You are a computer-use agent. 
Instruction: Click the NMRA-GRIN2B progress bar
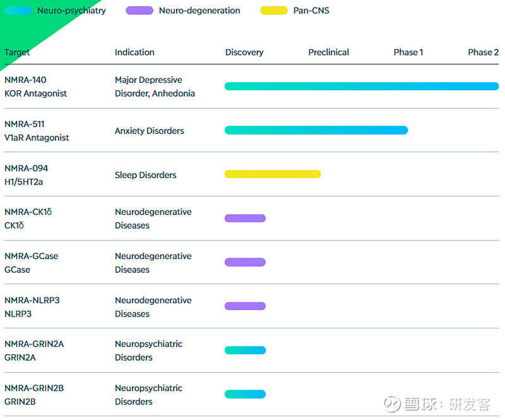245,395
